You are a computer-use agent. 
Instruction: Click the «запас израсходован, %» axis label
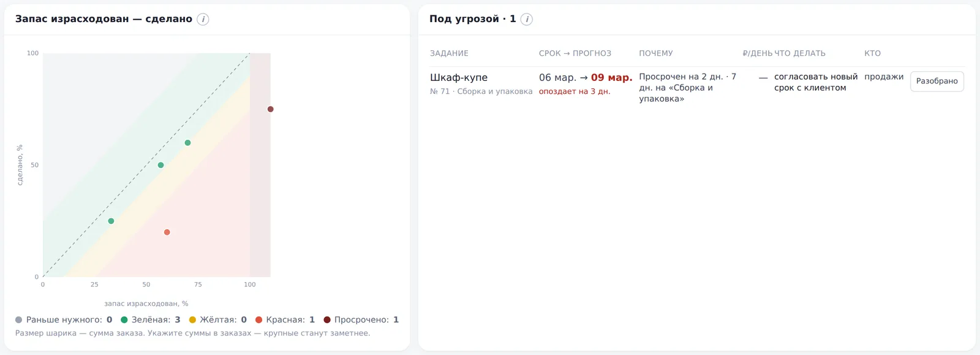click(x=146, y=303)
